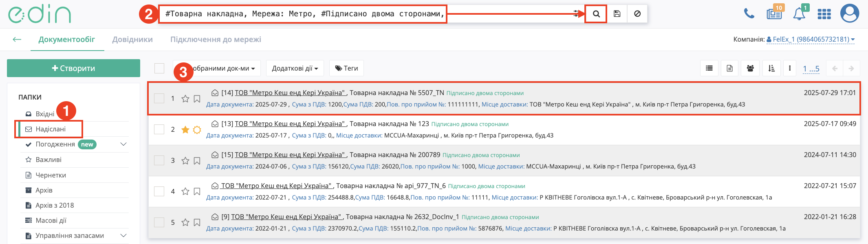
Task: Click the edin logo
Action: coord(40,14)
